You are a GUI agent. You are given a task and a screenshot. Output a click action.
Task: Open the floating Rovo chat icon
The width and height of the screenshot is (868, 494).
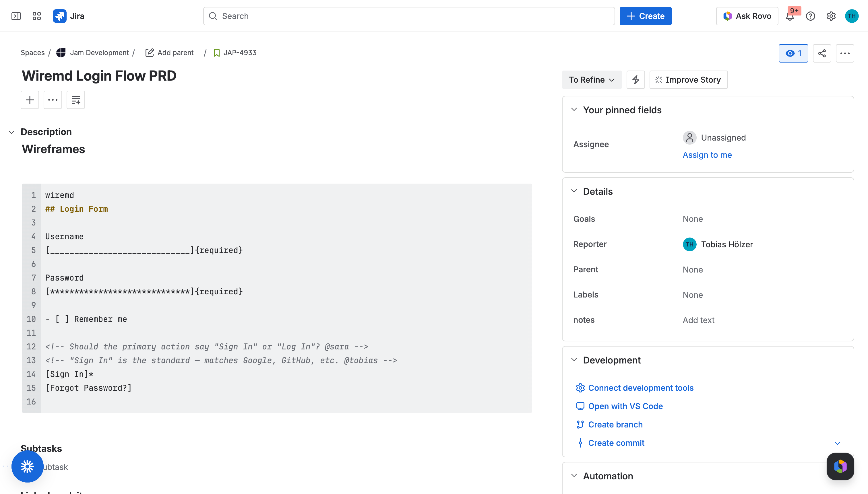pyautogui.click(x=840, y=466)
